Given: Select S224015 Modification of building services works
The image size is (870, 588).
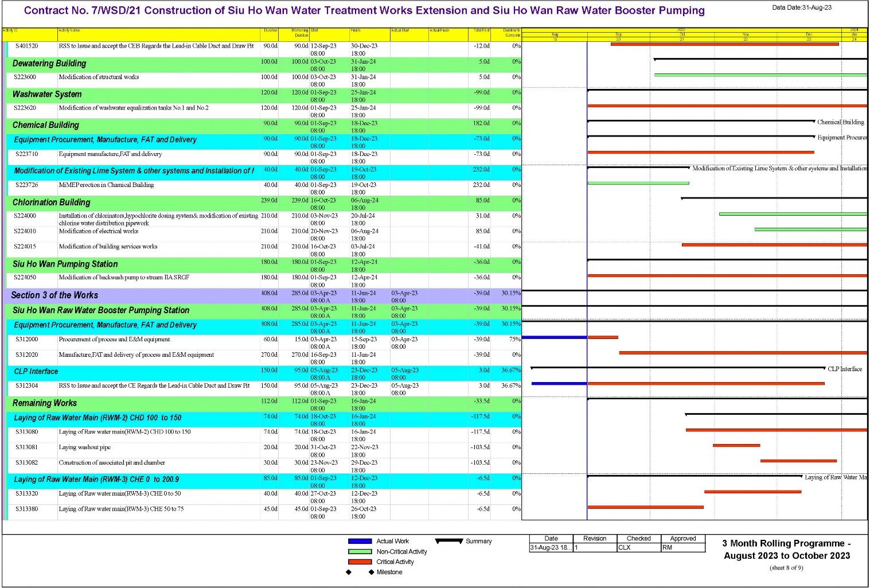Looking at the screenshot, I should click(x=264, y=250).
